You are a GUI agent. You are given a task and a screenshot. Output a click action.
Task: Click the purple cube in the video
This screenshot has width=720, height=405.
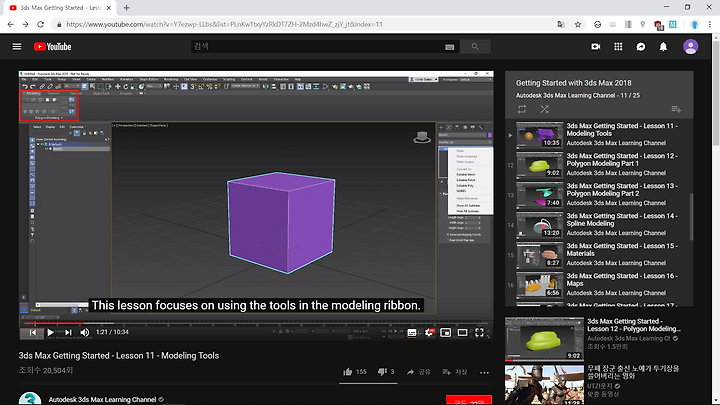click(x=281, y=223)
